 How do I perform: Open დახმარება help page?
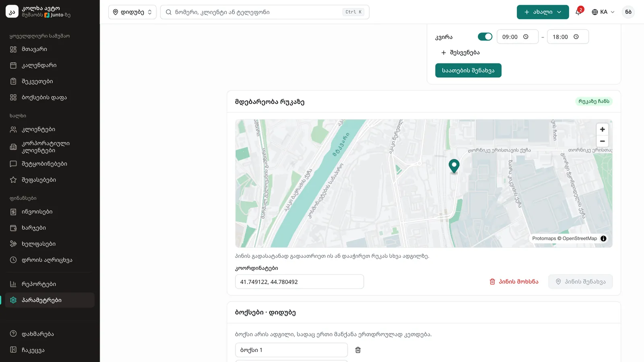pyautogui.click(x=50, y=334)
